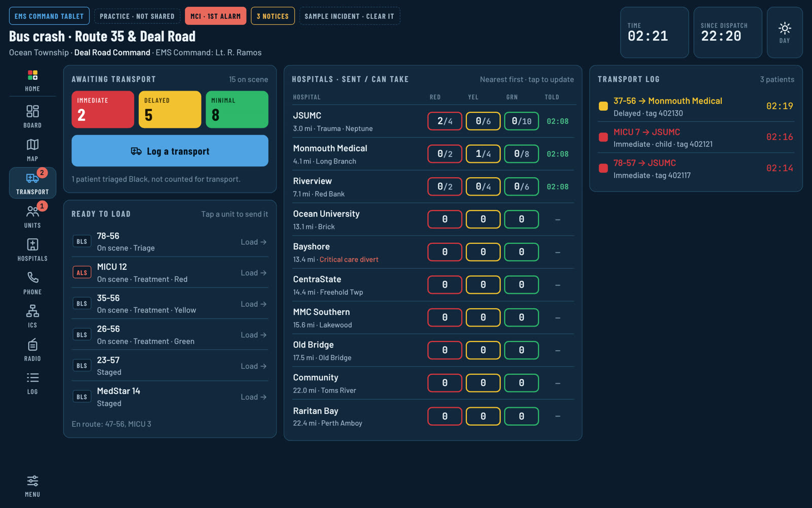Click the Practice Not Shared badge
812x508 pixels.
tap(137, 16)
